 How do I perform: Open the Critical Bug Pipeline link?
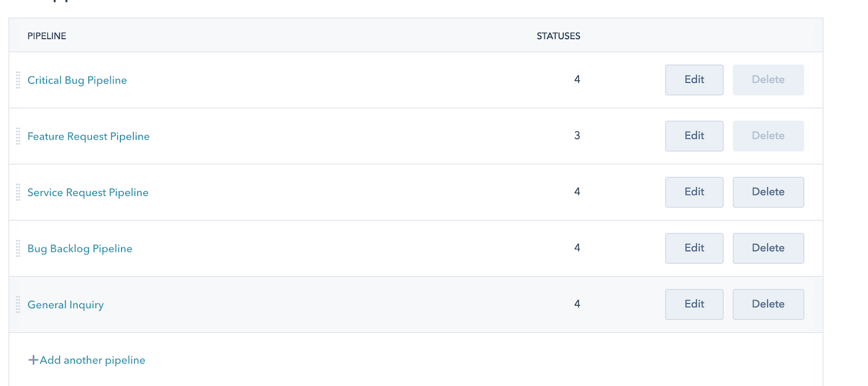coord(77,80)
